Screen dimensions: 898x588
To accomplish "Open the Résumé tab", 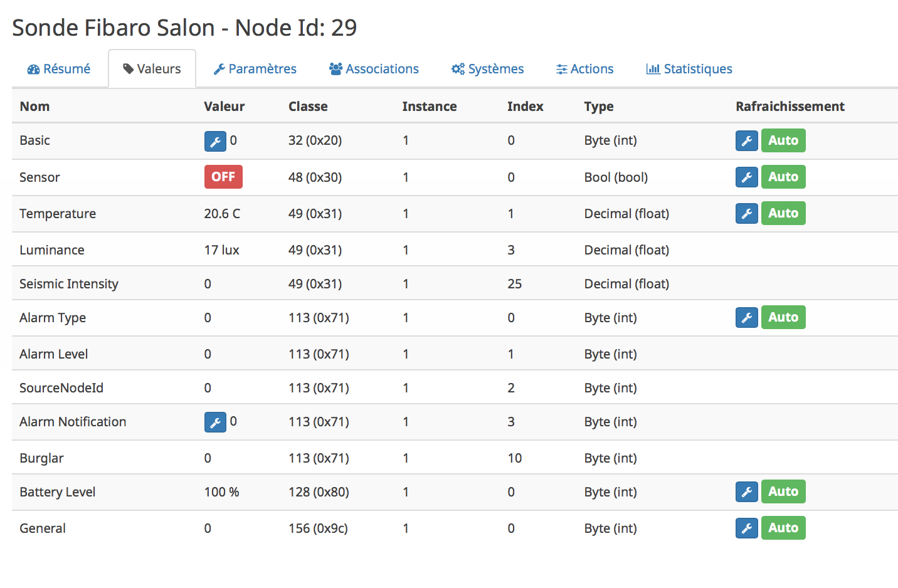I will point(59,69).
